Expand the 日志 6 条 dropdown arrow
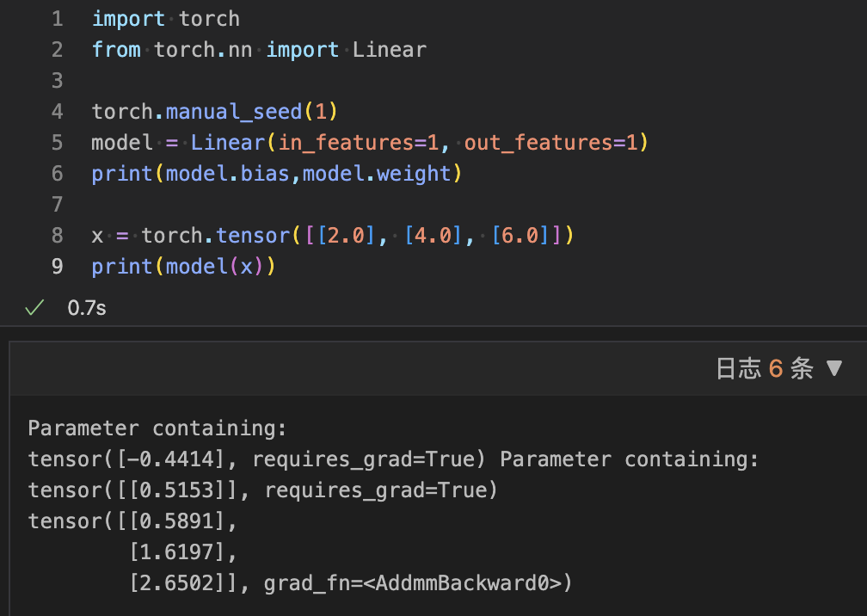 click(833, 369)
